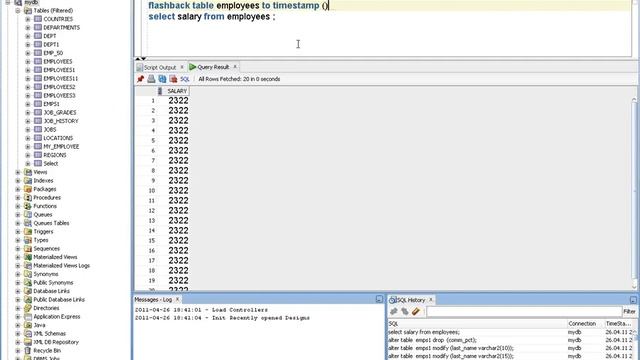640x360 pixels.
Task: Expand the Procedures node
Action: pos(18,198)
